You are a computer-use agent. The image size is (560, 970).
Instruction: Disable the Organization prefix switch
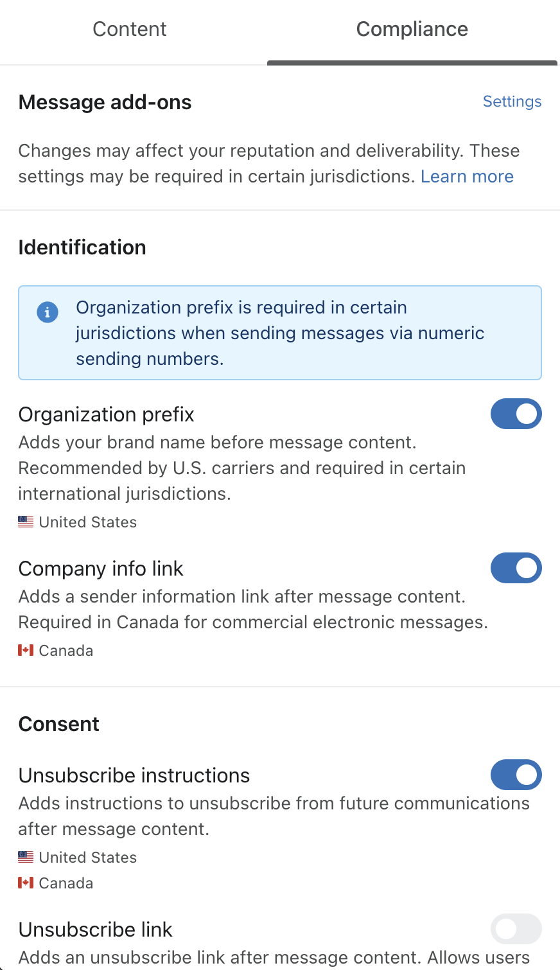click(516, 414)
